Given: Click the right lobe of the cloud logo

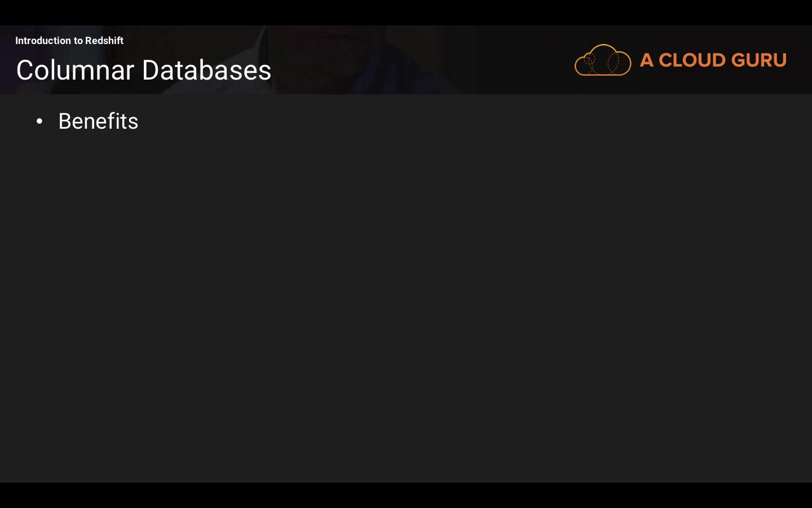Looking at the screenshot, I should [619, 62].
